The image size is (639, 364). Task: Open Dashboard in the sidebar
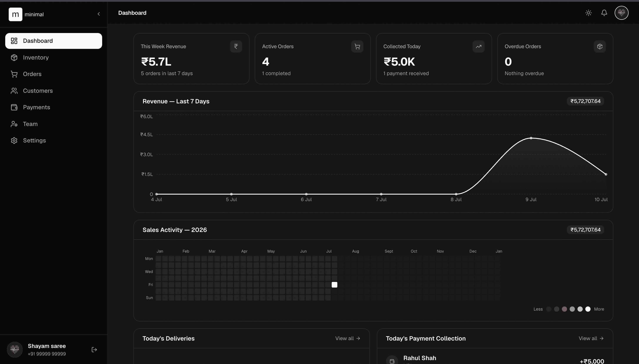point(53,41)
